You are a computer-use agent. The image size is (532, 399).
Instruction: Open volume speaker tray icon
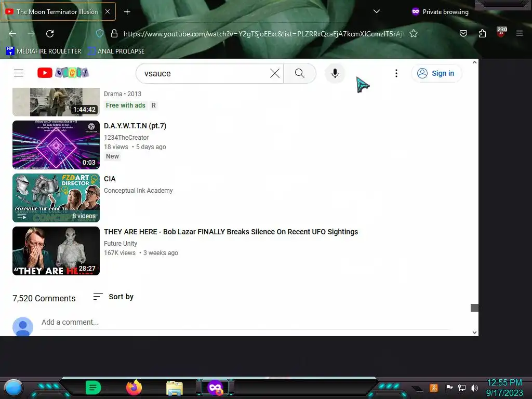[474, 388]
